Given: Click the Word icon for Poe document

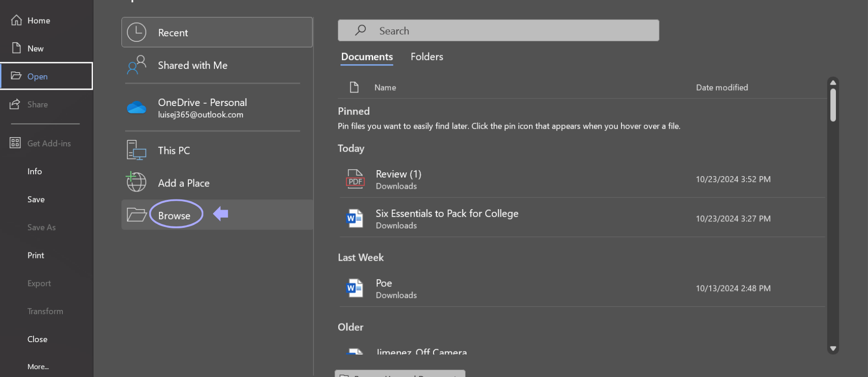Looking at the screenshot, I should (355, 288).
